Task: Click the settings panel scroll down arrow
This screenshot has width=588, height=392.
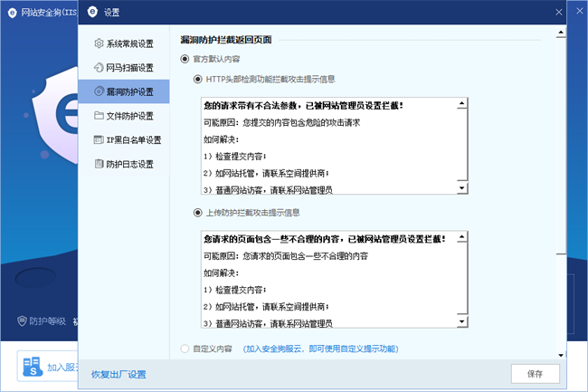Action: 561,355
